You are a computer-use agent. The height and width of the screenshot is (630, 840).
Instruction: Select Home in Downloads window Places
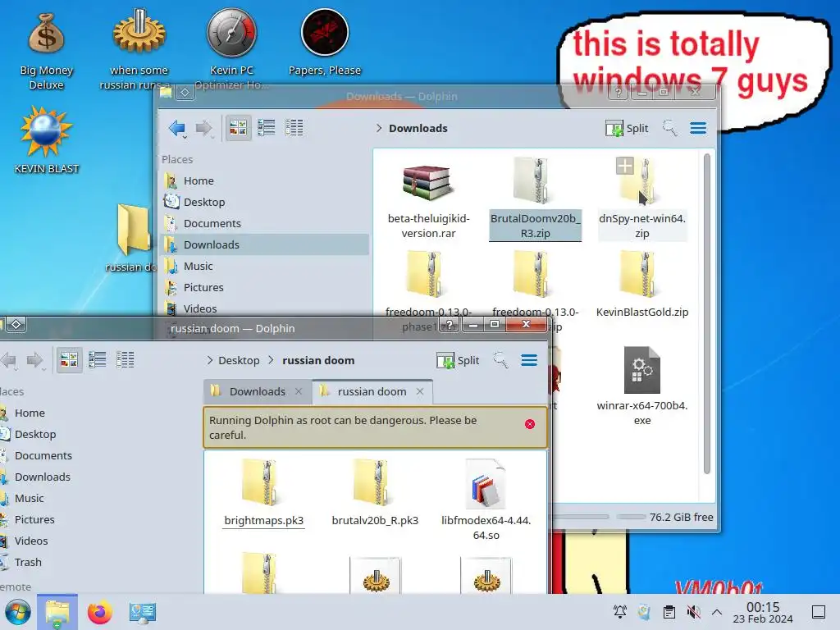click(265, 181)
